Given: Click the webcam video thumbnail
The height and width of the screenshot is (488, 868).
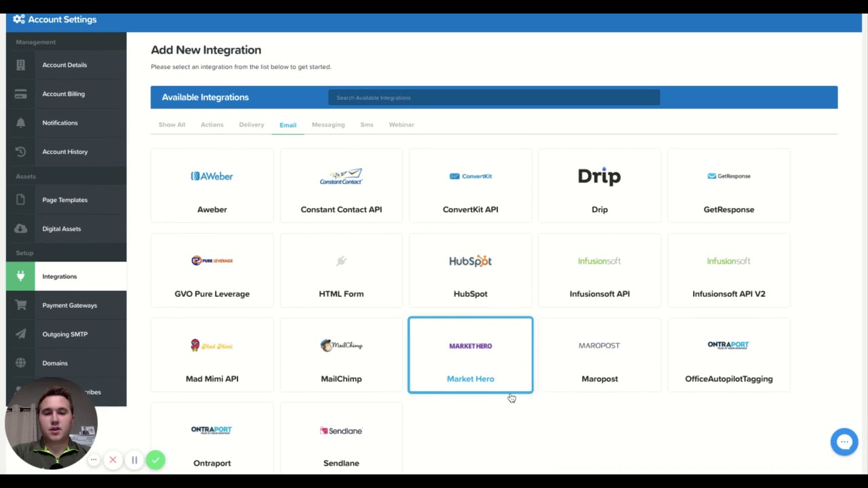Looking at the screenshot, I should (x=52, y=424).
